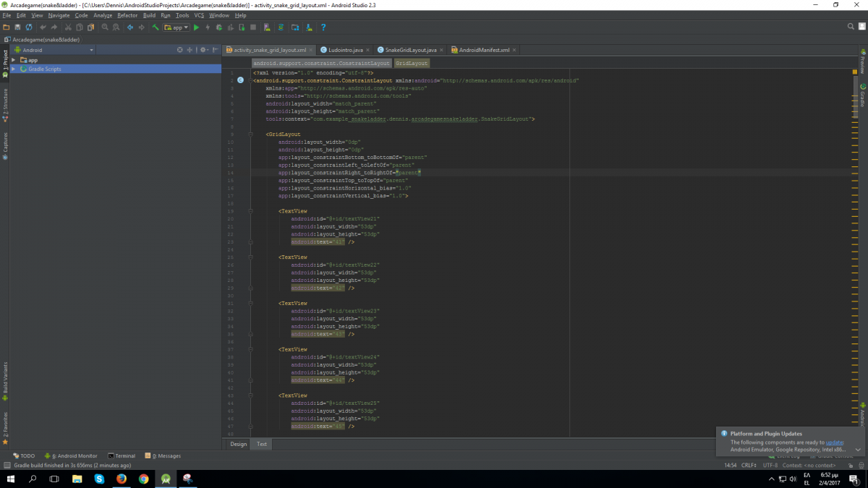Open the SDK Manager toolbar icon

(x=309, y=27)
